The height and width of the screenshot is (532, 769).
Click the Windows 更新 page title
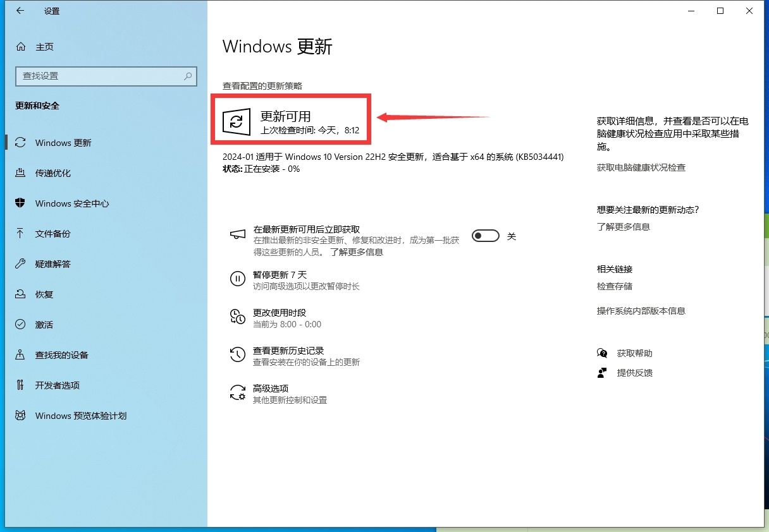point(278,46)
